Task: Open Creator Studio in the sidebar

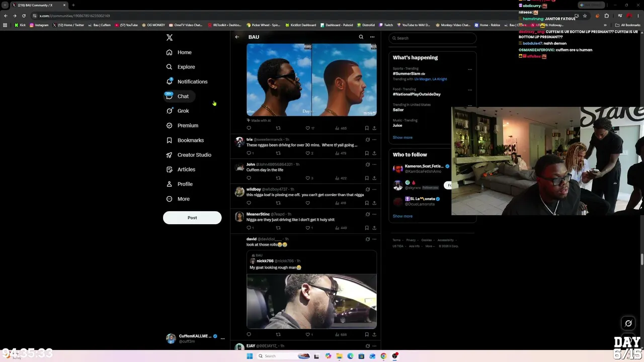Action: tap(188, 155)
